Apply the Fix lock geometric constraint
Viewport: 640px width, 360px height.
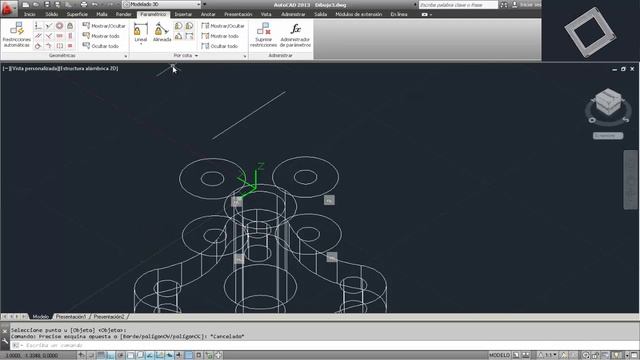click(x=70, y=26)
